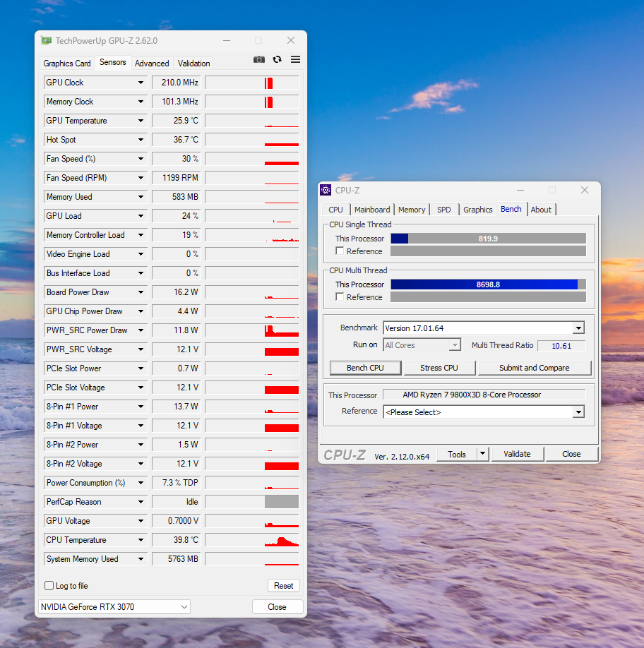
Task: Expand the GPU Temperature sensor dropdown
Action: (141, 121)
